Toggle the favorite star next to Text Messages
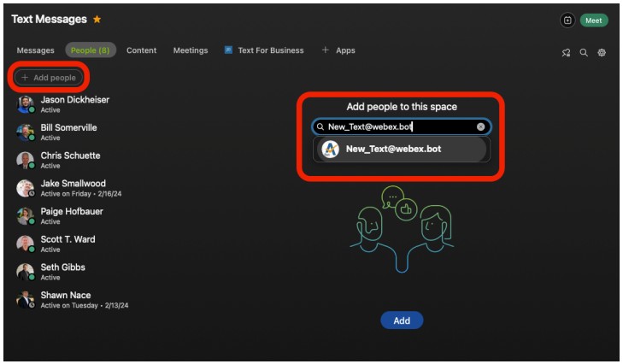Viewport: 623px width, 364px height. pyautogui.click(x=97, y=19)
